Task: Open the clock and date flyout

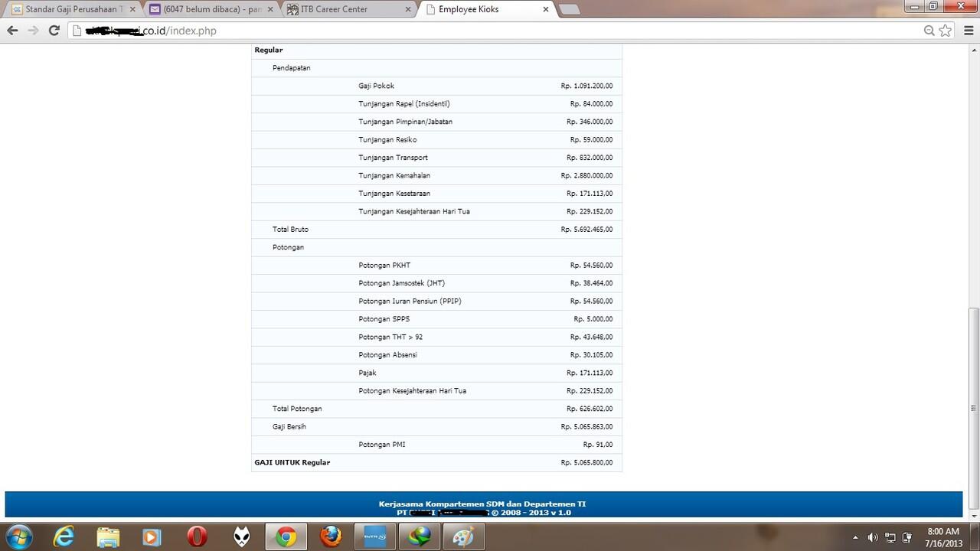Action: coord(943,537)
